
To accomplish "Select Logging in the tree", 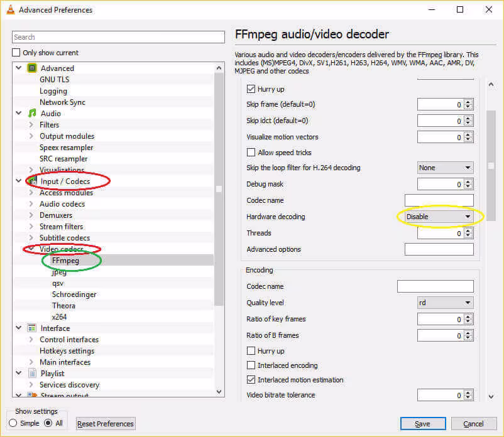I will coord(53,91).
